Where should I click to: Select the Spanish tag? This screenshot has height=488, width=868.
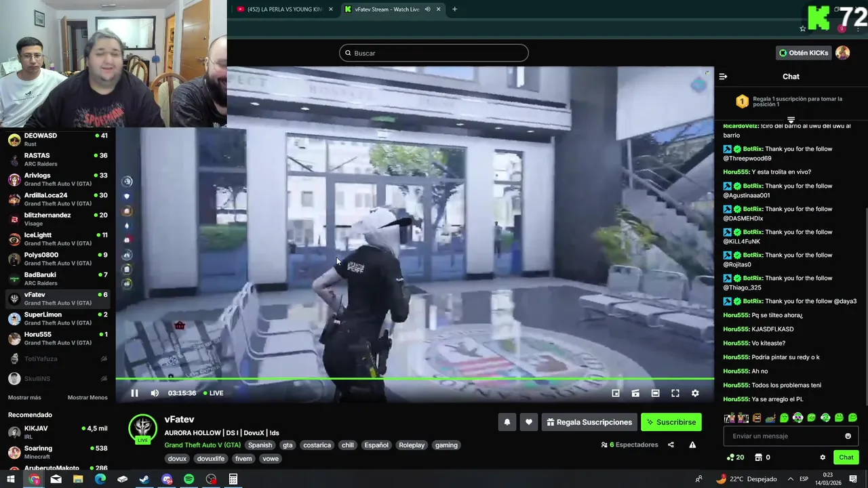260,445
